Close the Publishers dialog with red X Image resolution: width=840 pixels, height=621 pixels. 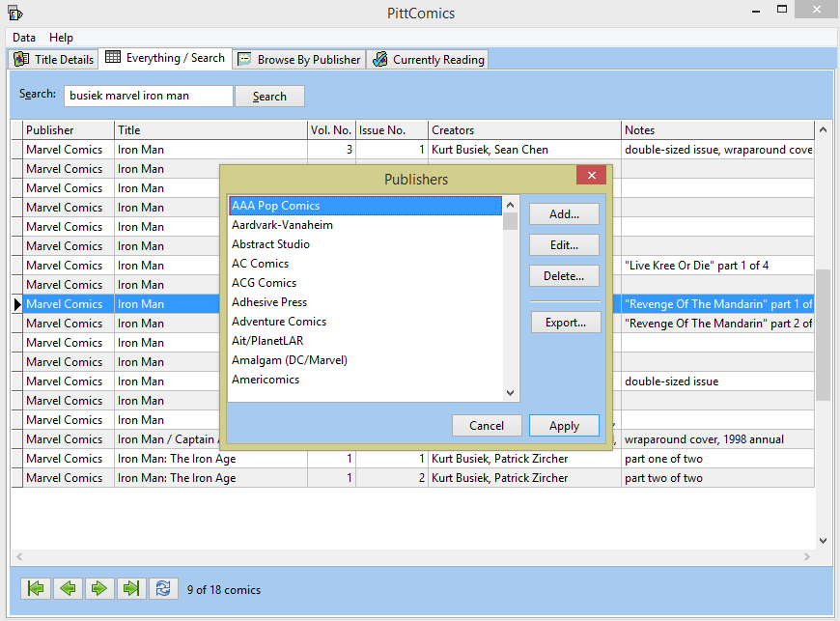592,175
